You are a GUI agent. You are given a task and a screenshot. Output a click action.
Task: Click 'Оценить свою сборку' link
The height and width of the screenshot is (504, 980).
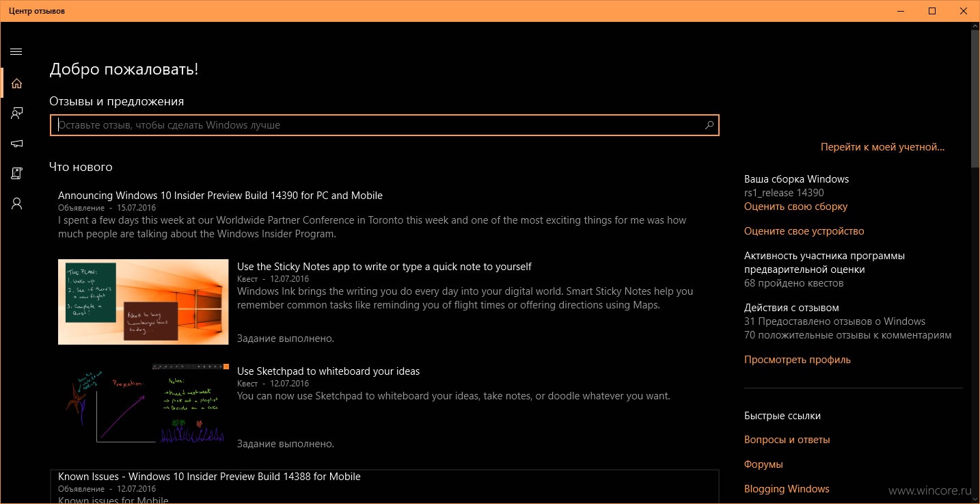point(795,207)
